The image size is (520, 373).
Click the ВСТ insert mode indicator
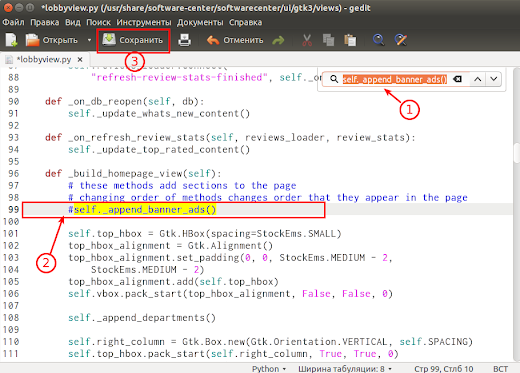point(500,369)
